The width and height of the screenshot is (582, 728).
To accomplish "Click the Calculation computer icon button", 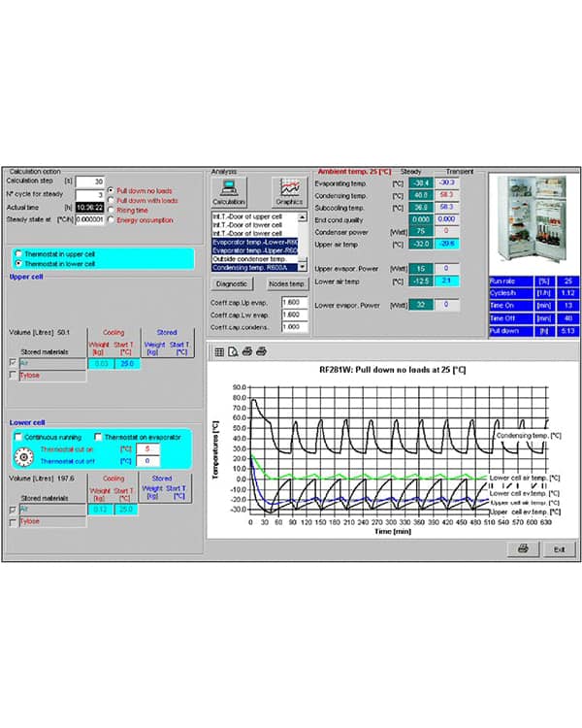I will point(229,191).
